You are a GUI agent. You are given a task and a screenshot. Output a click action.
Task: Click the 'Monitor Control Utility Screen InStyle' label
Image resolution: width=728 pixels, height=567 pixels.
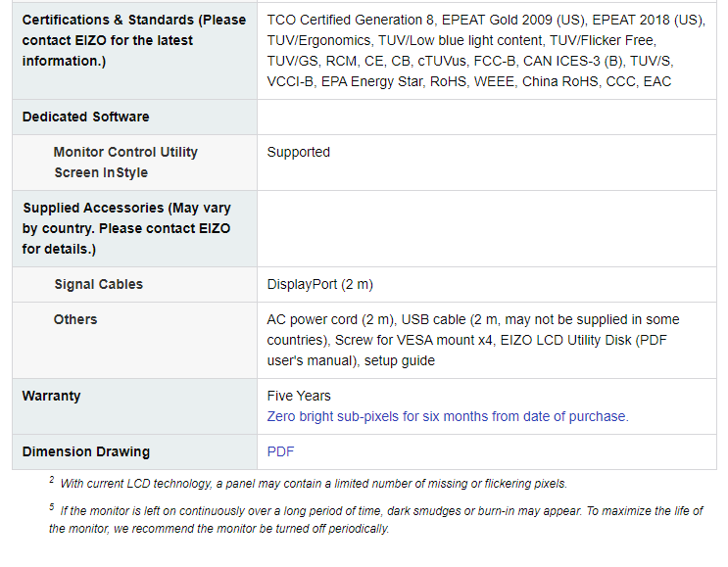tap(125, 163)
